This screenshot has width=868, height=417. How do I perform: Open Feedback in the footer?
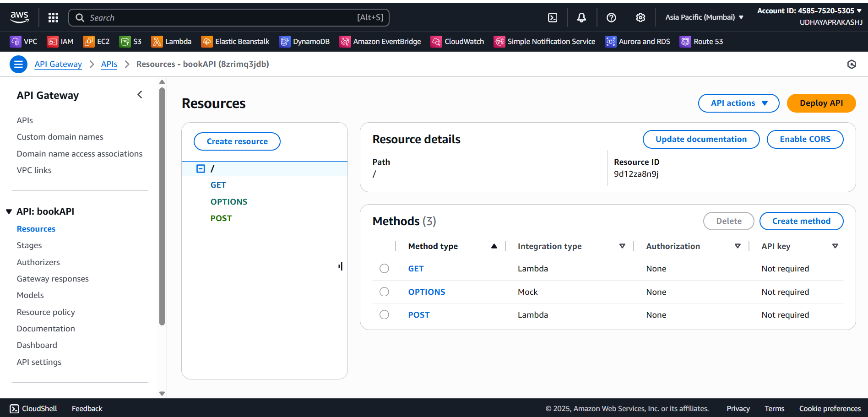click(x=87, y=409)
